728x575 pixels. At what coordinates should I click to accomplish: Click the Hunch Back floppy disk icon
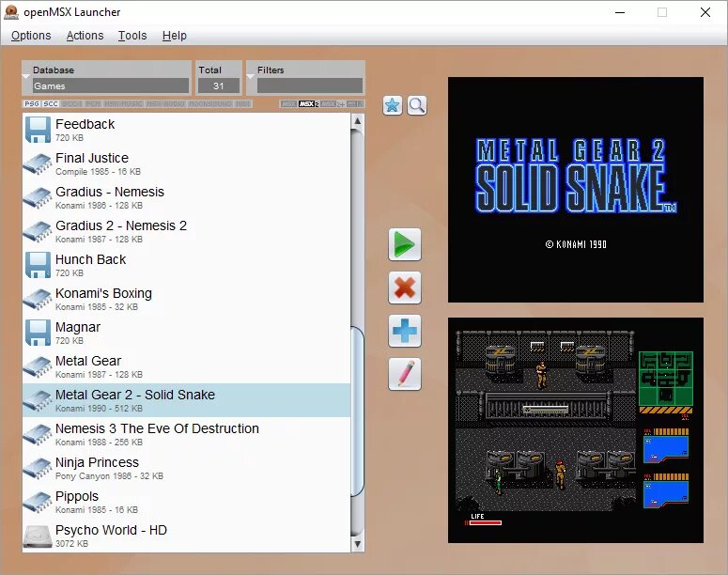tap(38, 265)
